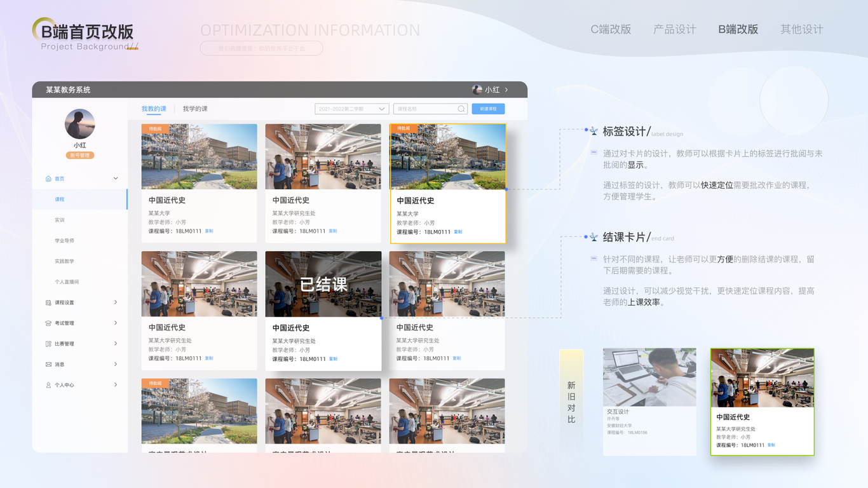
Task: Click the 某某教务系统 title text
Action: click(68, 90)
